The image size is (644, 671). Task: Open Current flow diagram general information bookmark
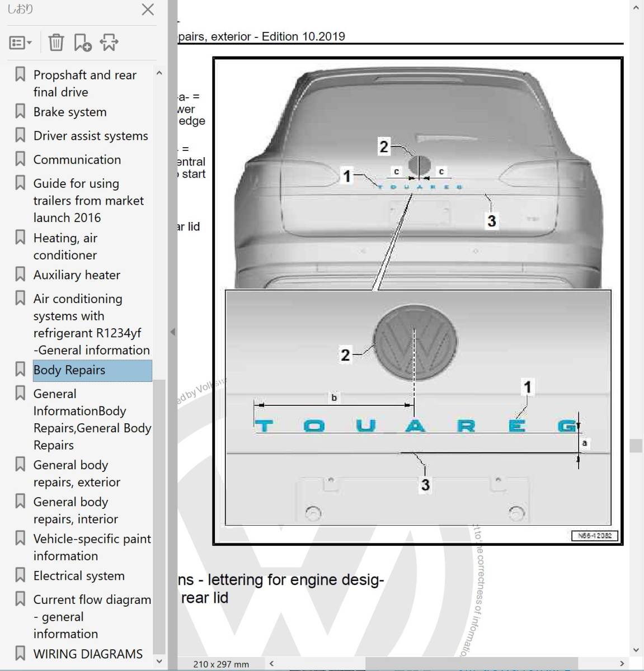point(92,616)
